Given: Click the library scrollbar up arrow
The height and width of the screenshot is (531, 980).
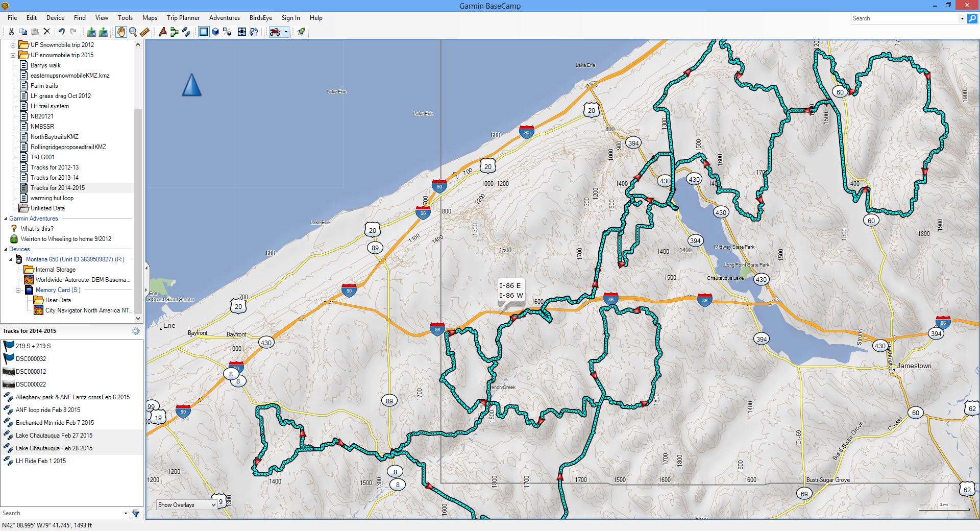Looking at the screenshot, I should [x=138, y=45].
